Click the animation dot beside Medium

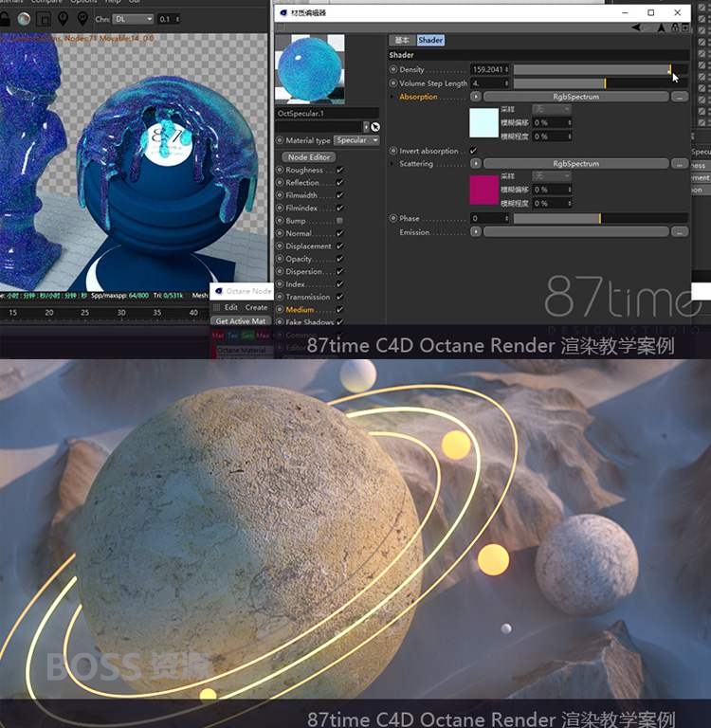tap(280, 309)
